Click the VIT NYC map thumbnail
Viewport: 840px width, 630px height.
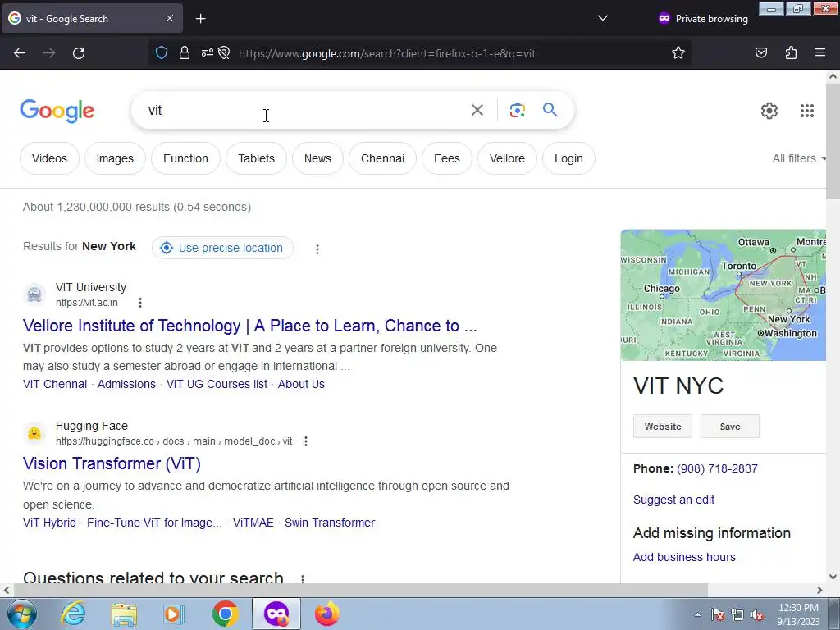pos(724,295)
